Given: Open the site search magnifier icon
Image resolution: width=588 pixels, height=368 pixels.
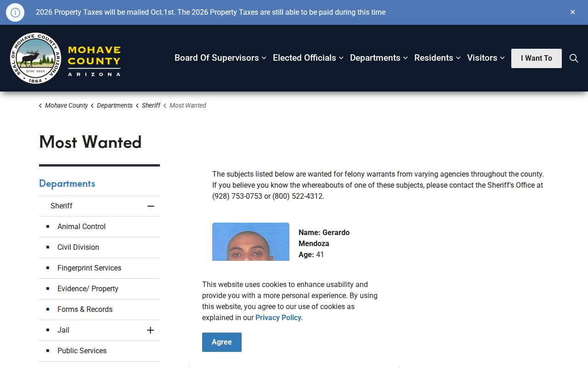Looking at the screenshot, I should pyautogui.click(x=574, y=58).
